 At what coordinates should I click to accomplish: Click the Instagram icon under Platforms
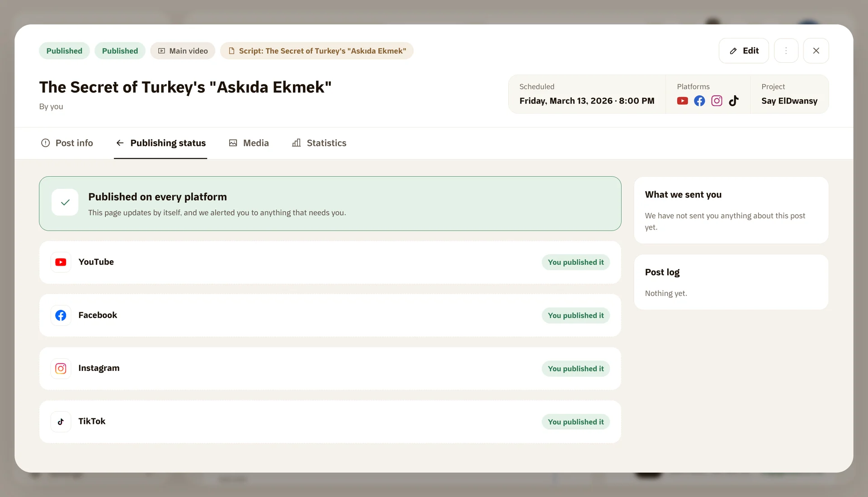point(717,101)
